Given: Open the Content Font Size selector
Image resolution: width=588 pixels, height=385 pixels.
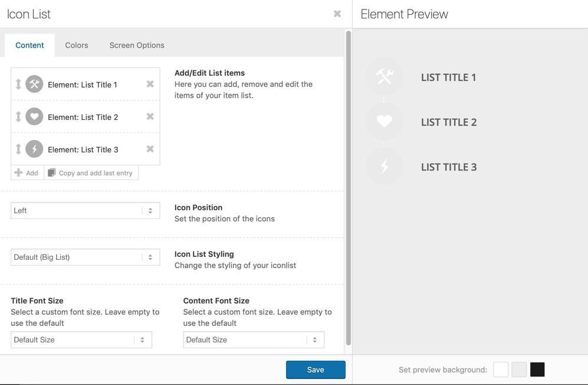Looking at the screenshot, I should pos(254,340).
